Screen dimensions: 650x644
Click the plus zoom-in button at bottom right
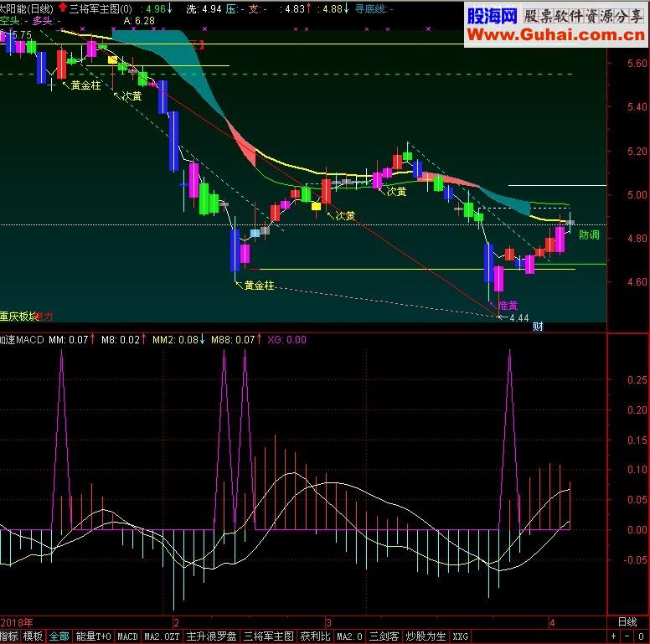(613, 636)
